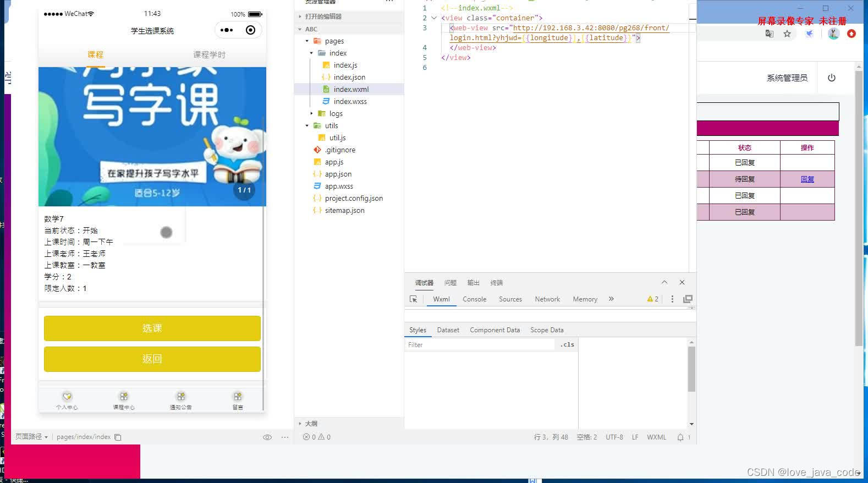
Task: Click the yellow 返回 button
Action: 152,359
